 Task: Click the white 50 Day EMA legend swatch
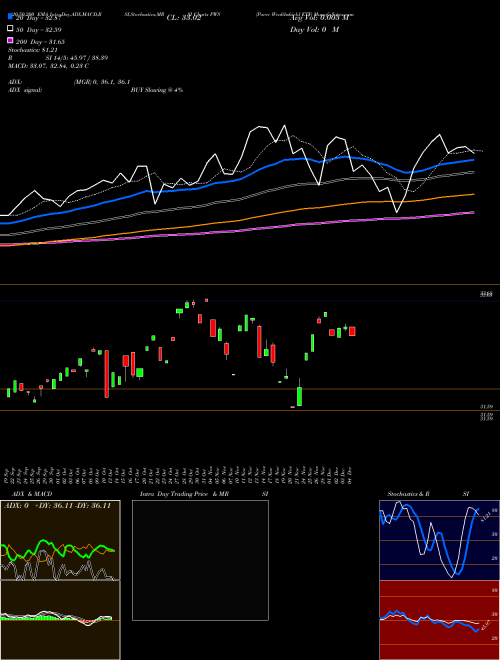[10, 29]
